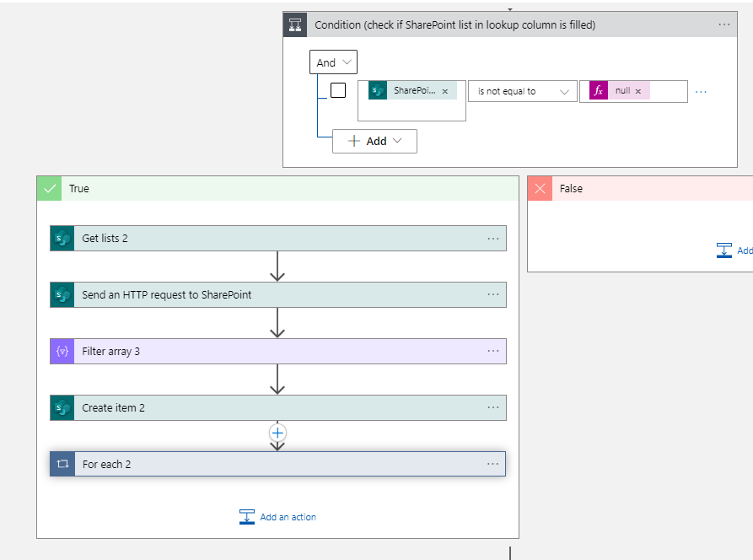Screen dimensions: 753x560
Task: Click the add action icon in True branch
Action: [246, 518]
